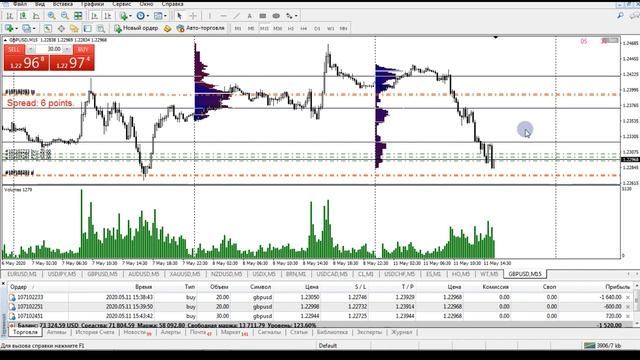This screenshot has width=640, height=360.
Task: Toggle chart auto-scroll icon
Action: [x=95, y=16]
